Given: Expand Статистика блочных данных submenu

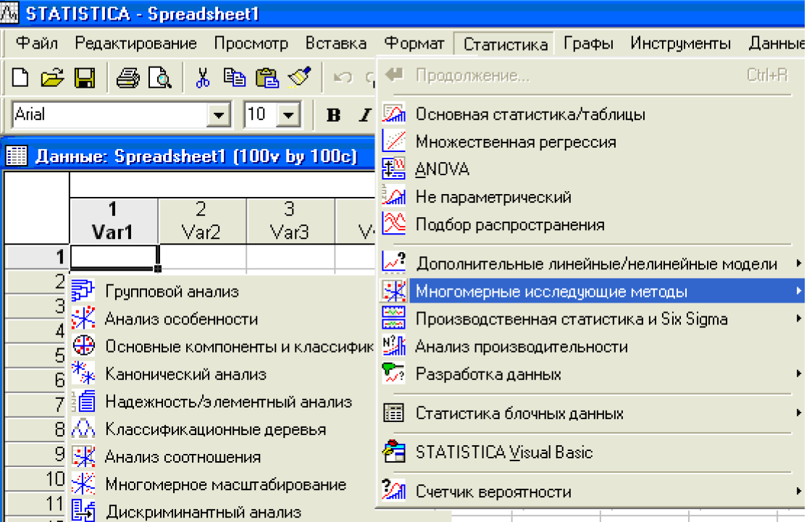Looking at the screenshot, I should (x=799, y=413).
